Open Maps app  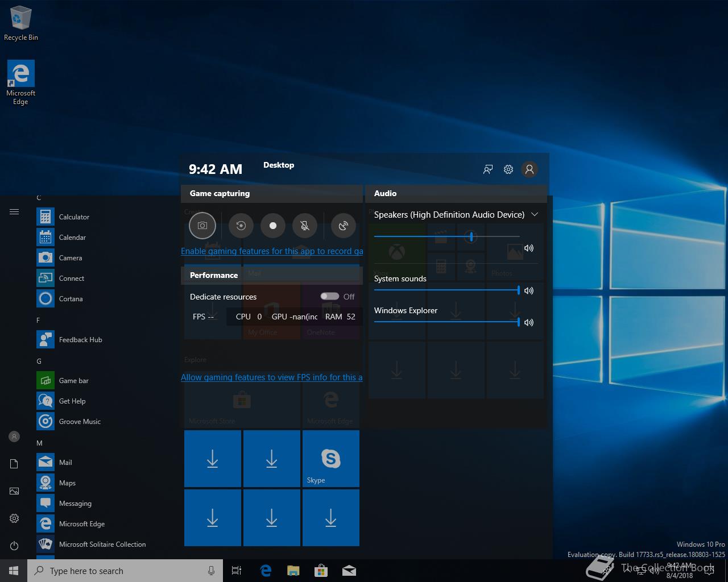[x=91, y=483]
